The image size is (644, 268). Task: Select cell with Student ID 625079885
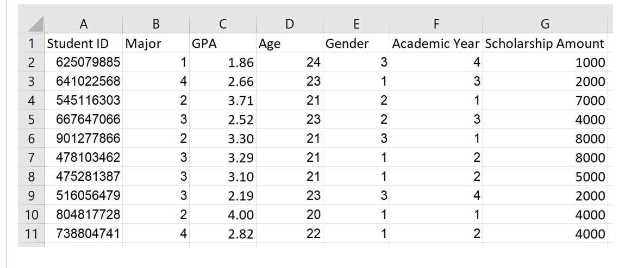coord(83,62)
